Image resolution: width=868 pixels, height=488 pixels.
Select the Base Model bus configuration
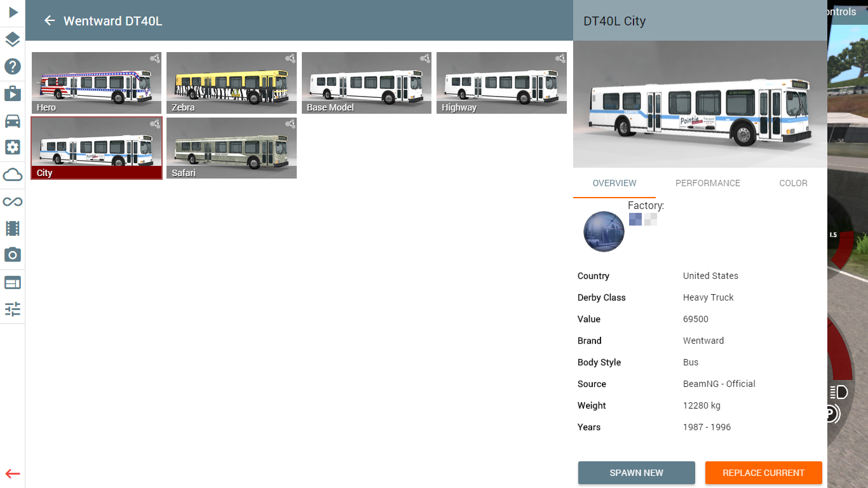(367, 83)
